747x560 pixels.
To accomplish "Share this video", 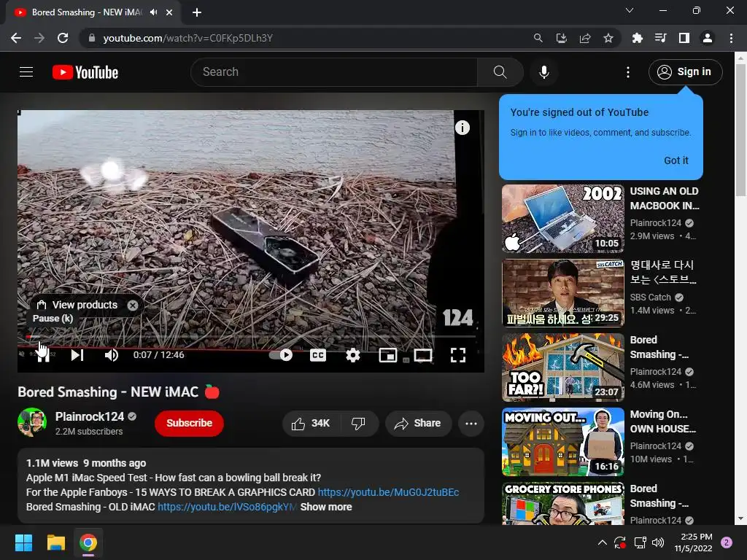I will tap(418, 424).
